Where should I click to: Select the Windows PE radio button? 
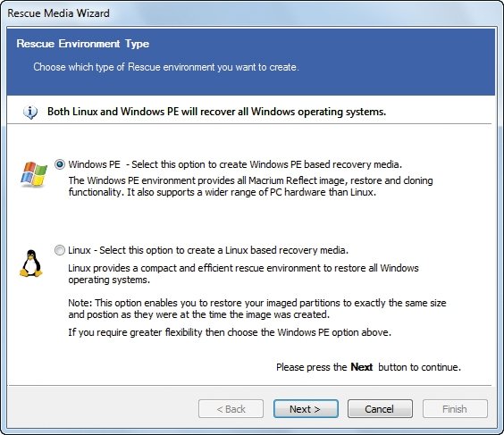tap(60, 164)
